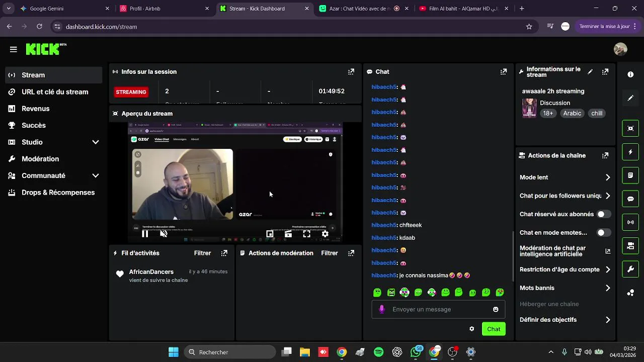
Task: Open Chat pour les followers uniquement options
Action: [x=565, y=196]
